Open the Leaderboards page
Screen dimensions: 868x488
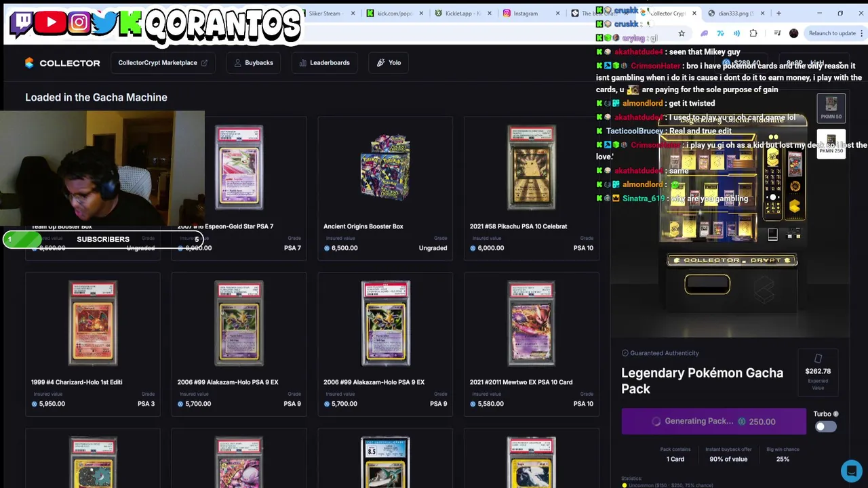324,62
